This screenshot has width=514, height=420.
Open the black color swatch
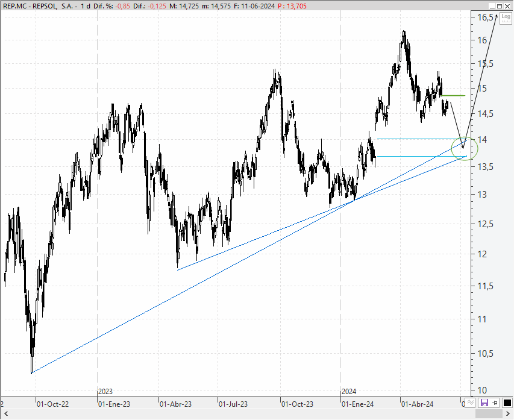507,403
